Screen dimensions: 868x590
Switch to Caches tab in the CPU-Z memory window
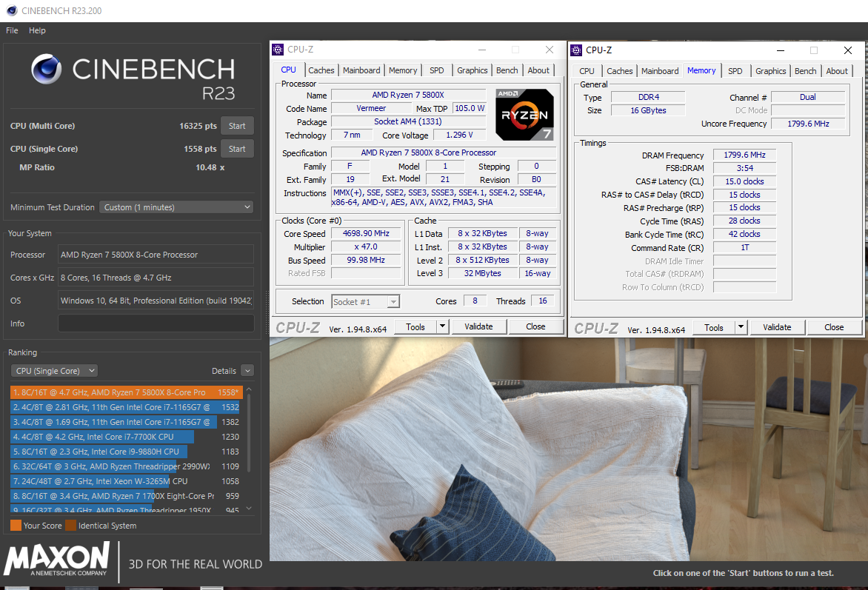[619, 71]
